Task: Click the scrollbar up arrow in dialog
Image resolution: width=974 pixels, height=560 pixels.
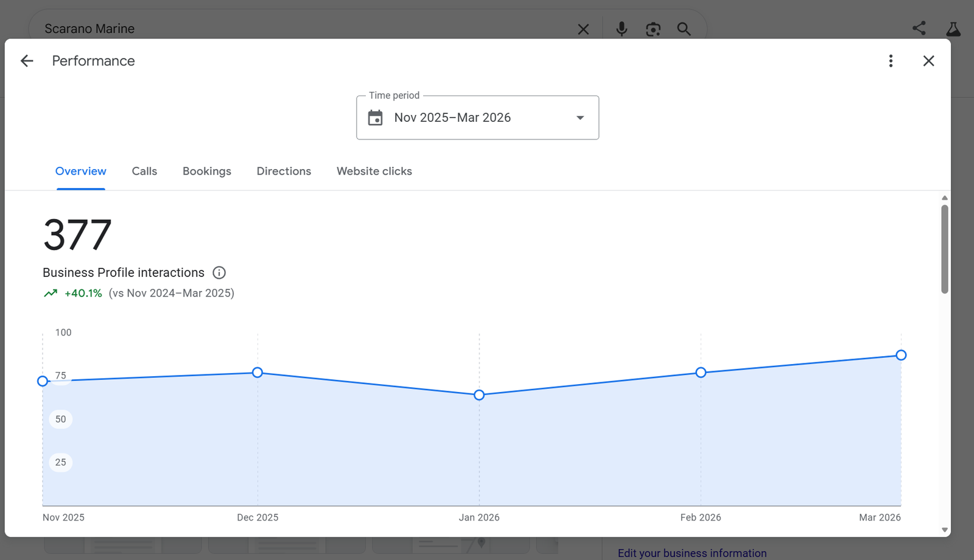Action: [x=945, y=198]
